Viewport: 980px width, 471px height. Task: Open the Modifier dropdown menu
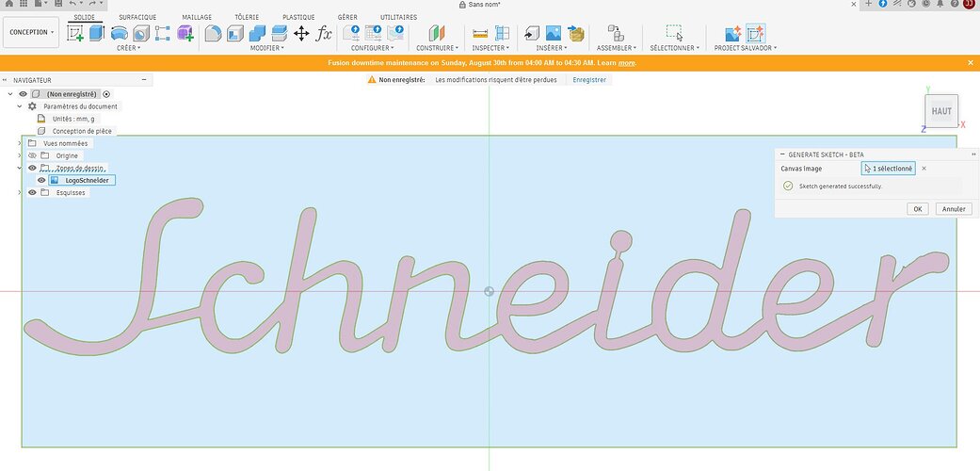point(266,48)
